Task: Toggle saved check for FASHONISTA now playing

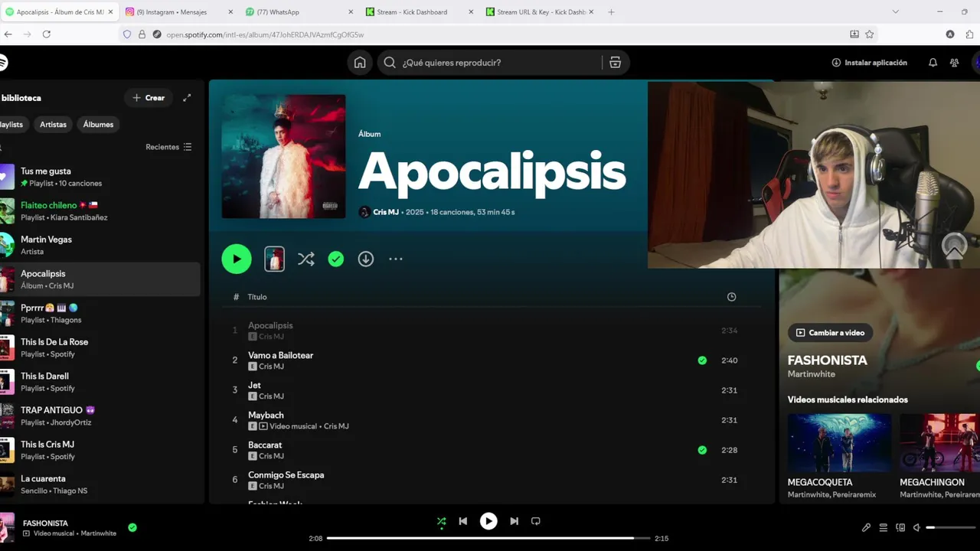Action: click(x=132, y=527)
